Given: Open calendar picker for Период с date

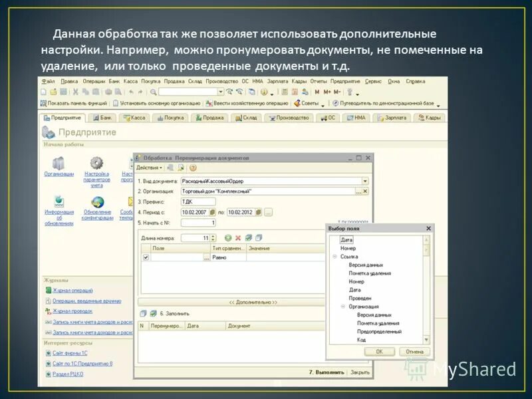Looking at the screenshot, I should click(x=212, y=211).
